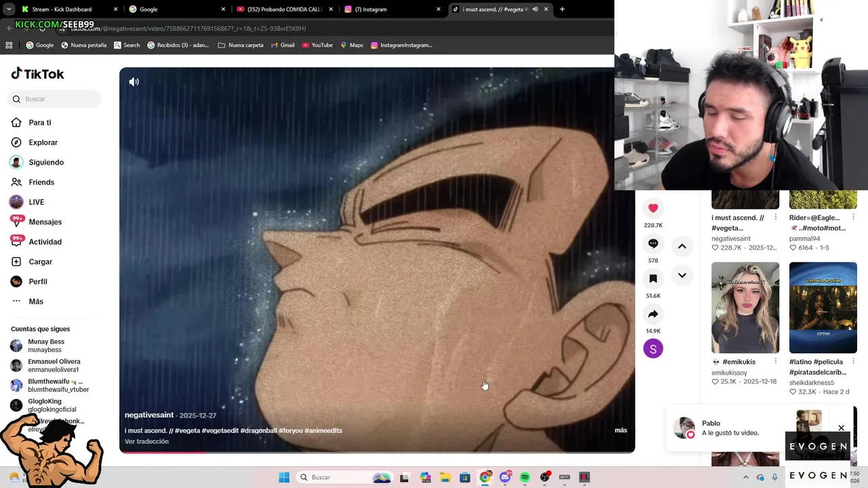The width and height of the screenshot is (868, 488).
Task: Focus the TikTok Buscar search field
Action: pyautogui.click(x=54, y=99)
